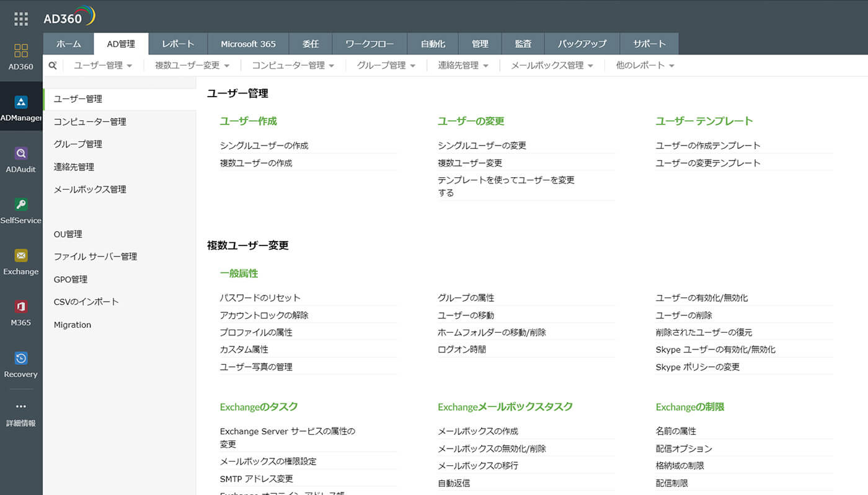The height and width of the screenshot is (495, 868).
Task: Expand メールボックス管理 dropdown menu
Action: [x=552, y=65]
